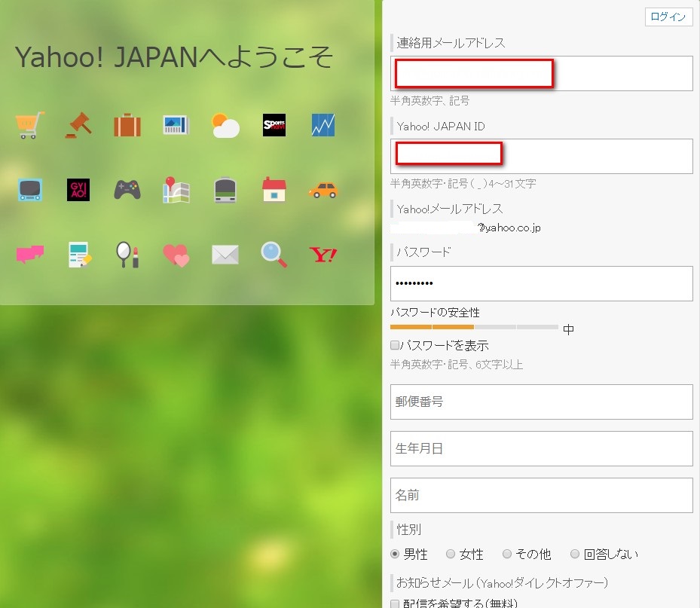700x608 pixels.
Task: Select the 男性 radio button
Action: pos(395,554)
